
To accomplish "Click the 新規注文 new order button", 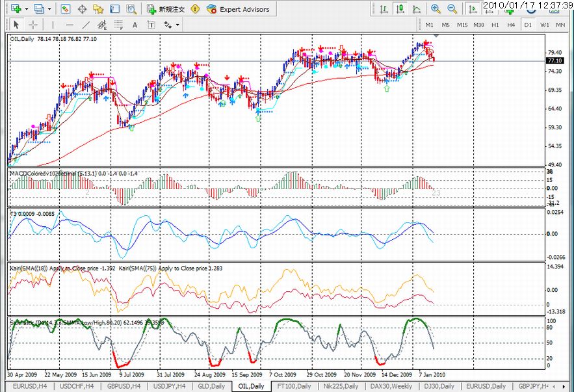I will [x=166, y=9].
